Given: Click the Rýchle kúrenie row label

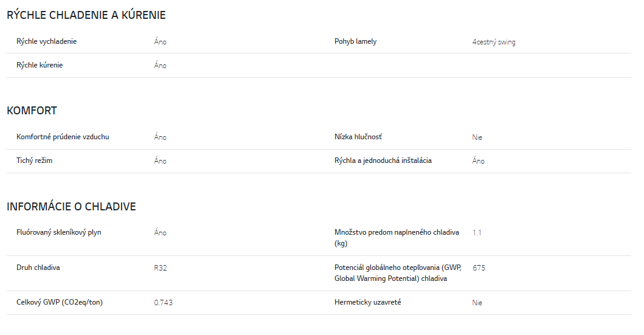Looking at the screenshot, I should tap(40, 65).
